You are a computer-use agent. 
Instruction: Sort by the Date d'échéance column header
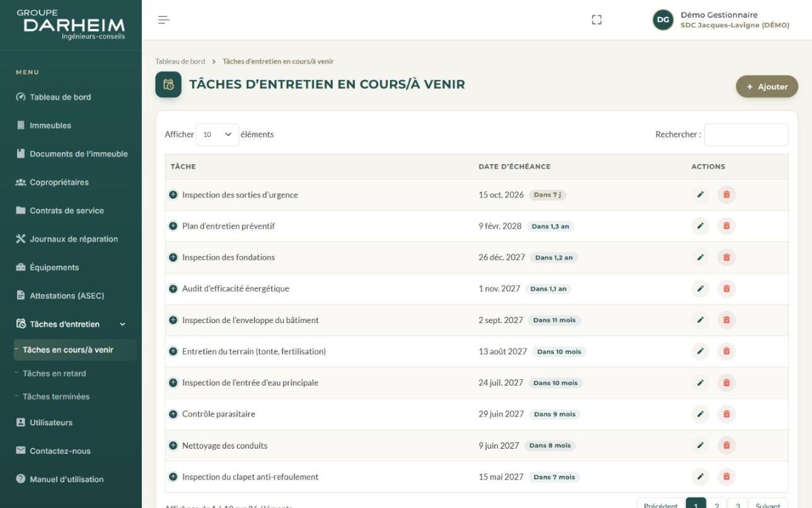coord(514,167)
